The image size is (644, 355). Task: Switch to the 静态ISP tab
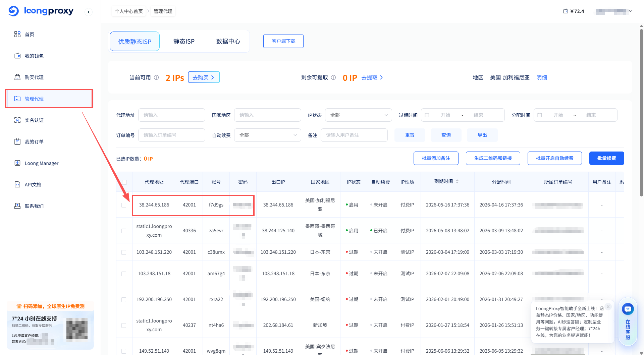tap(184, 41)
